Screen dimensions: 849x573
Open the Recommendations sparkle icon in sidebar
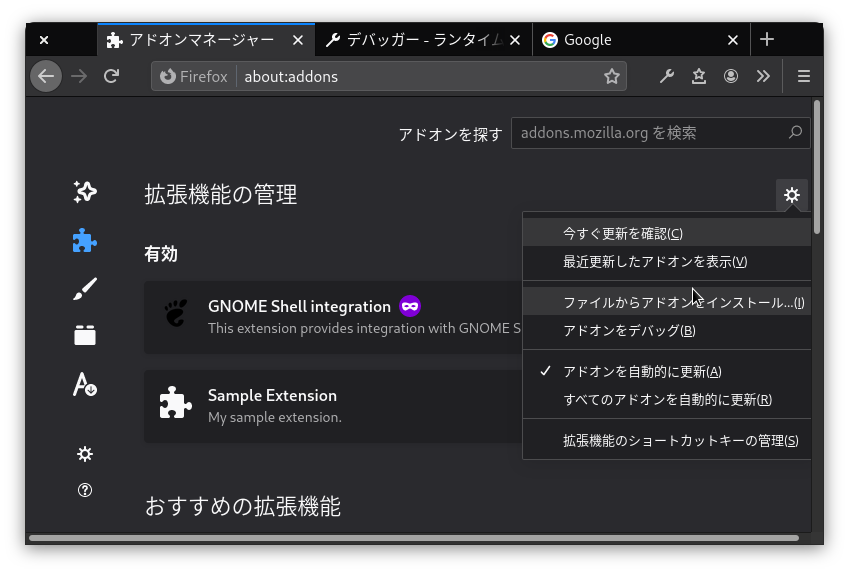coord(85,192)
